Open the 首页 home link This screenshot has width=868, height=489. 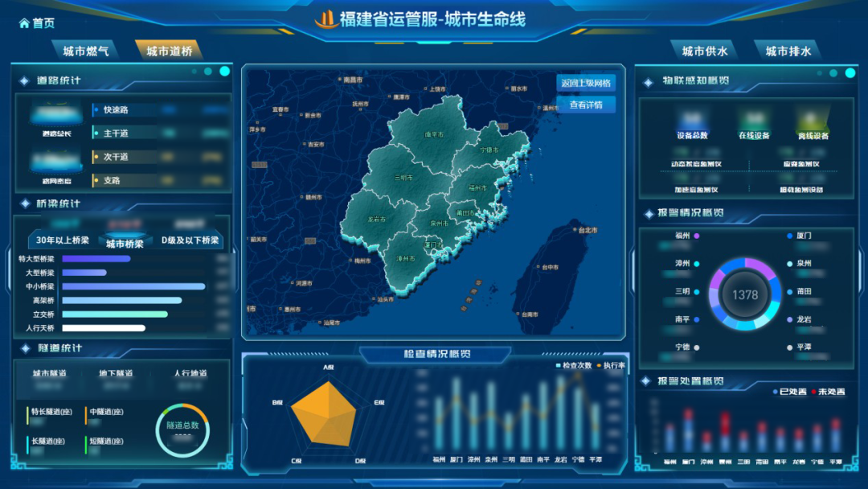click(36, 23)
